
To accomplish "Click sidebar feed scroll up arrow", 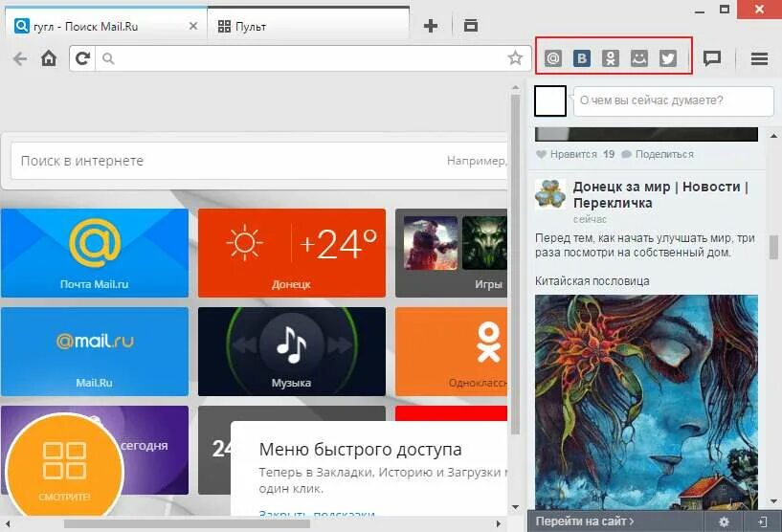I will (773, 136).
